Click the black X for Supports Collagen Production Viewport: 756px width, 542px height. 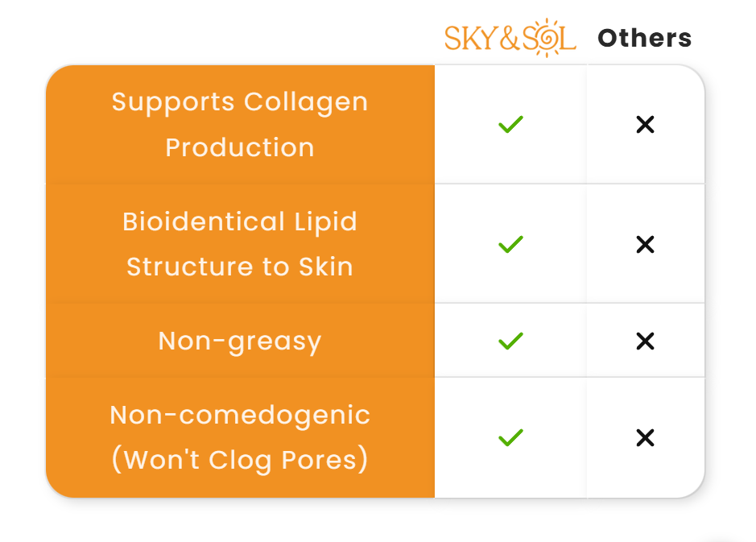point(645,125)
